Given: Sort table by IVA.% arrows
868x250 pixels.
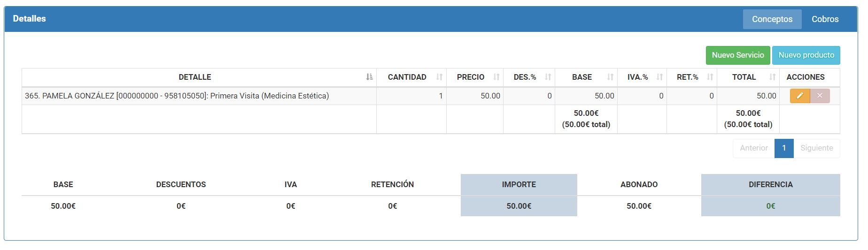Looking at the screenshot, I should tap(659, 77).
